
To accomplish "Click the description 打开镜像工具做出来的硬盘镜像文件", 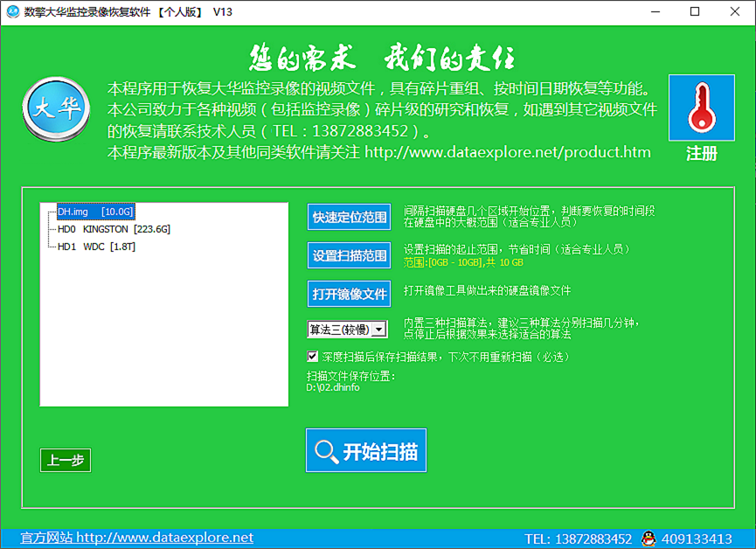I will point(487,290).
